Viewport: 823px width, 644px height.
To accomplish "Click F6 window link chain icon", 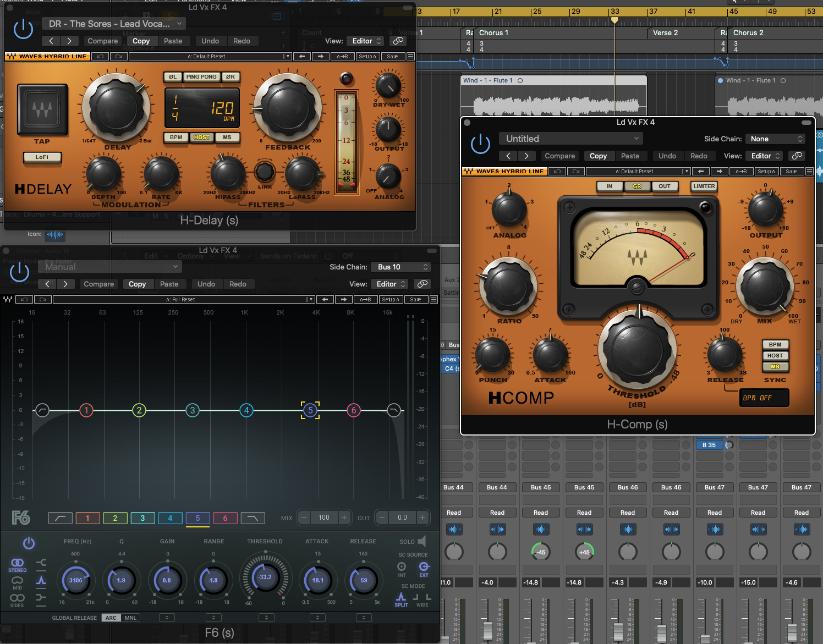I will tap(422, 284).
